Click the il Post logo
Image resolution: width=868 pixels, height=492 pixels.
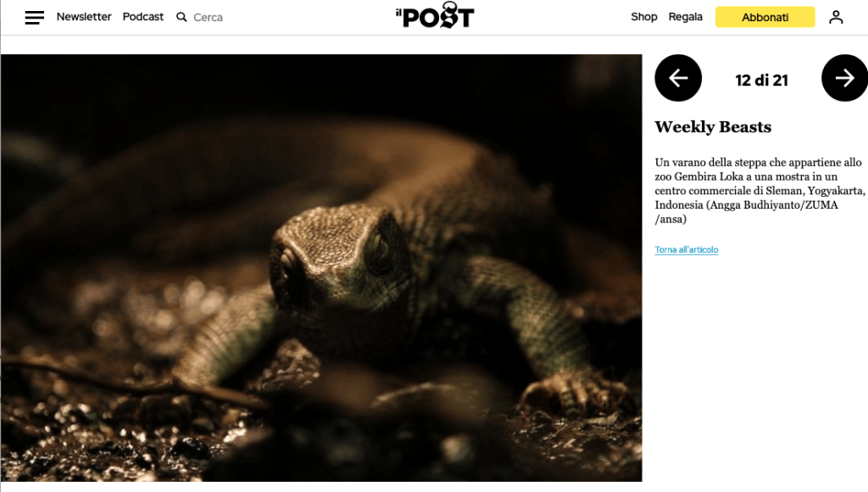point(434,15)
